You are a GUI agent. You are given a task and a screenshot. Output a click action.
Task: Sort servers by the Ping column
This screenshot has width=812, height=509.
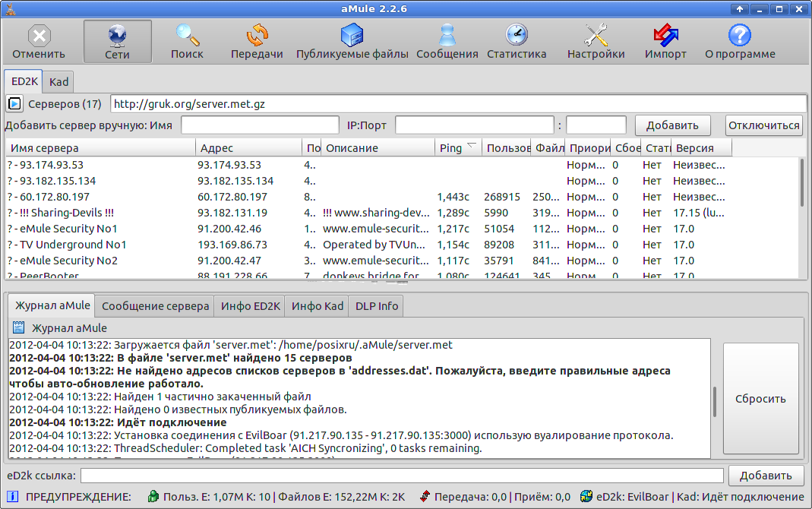pos(458,148)
